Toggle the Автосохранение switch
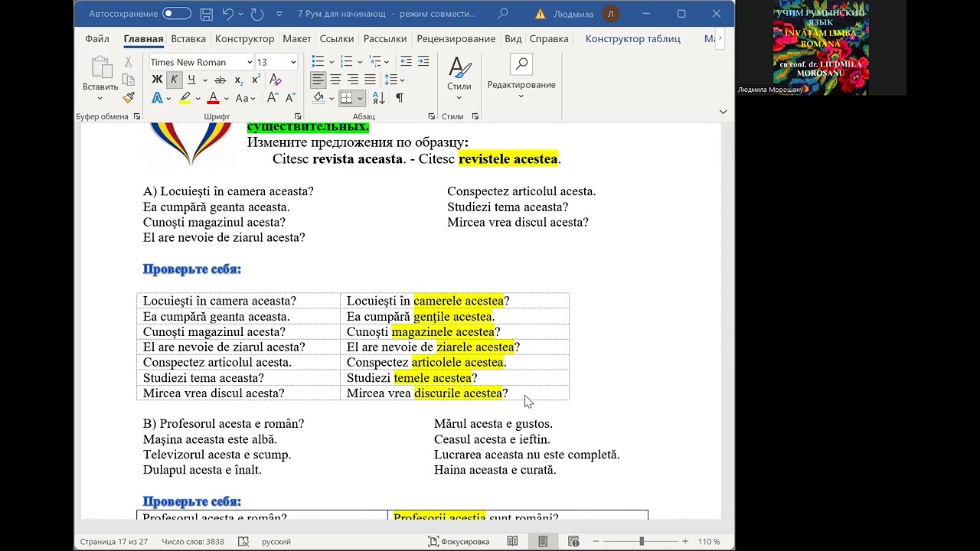The height and width of the screenshot is (551, 980). tap(177, 14)
